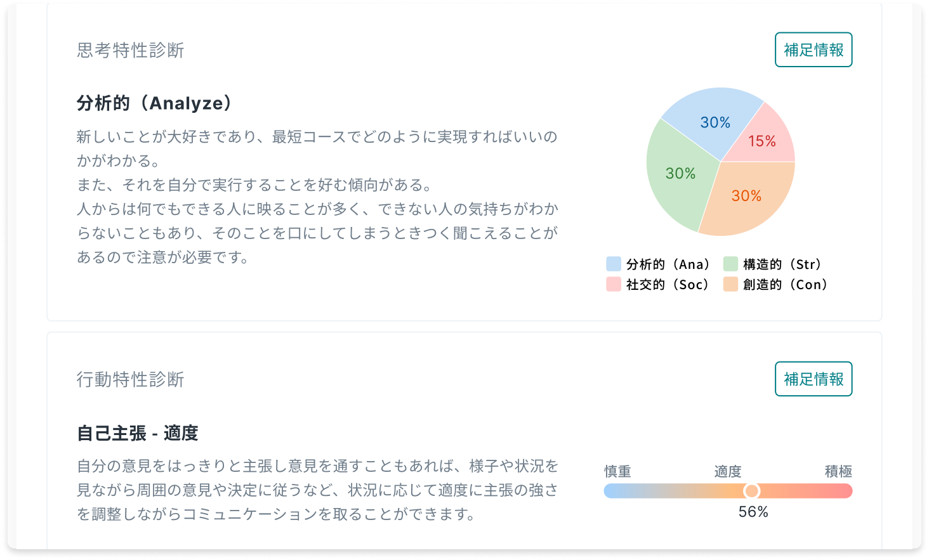The image size is (929, 560).
Task: Open 補足情報 in 思考特性診断 card
Action: tap(814, 49)
